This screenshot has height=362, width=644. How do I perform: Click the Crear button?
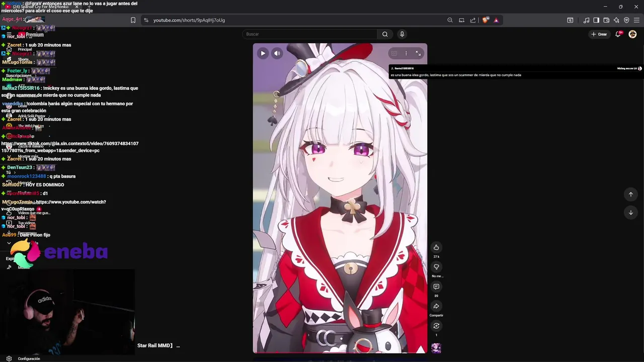coord(599,34)
